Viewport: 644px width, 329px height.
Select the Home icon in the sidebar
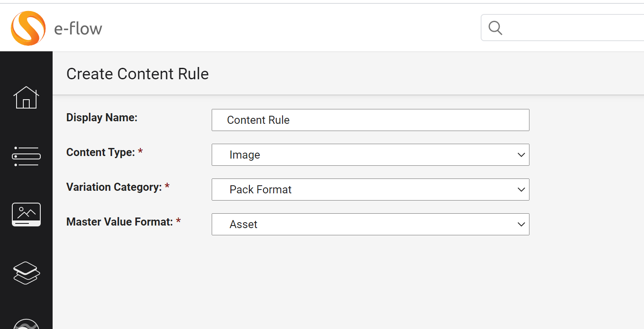26,98
